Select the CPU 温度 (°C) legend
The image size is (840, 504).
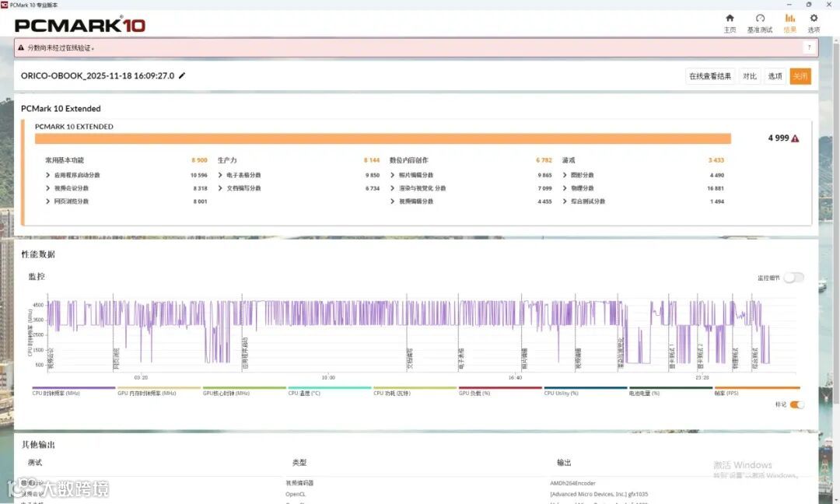click(x=330, y=391)
